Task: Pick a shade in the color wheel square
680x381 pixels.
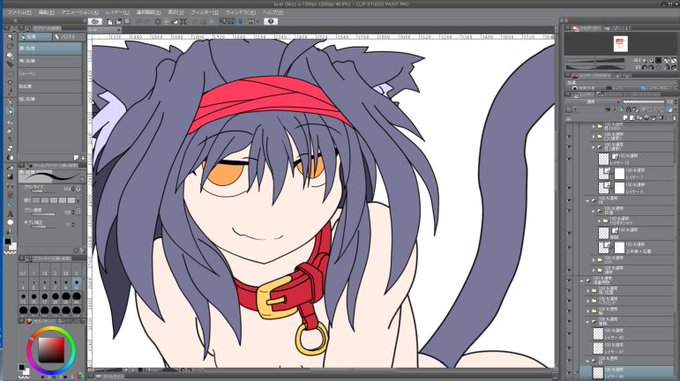Action: 51,350
